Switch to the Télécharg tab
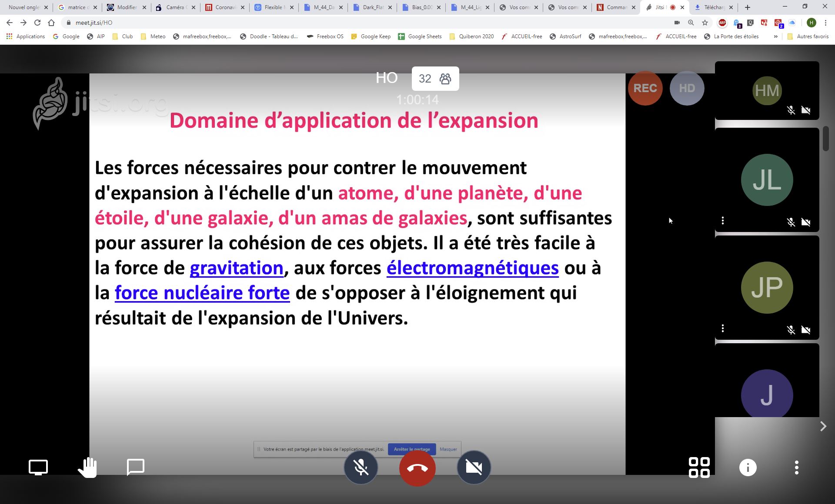 714,7
